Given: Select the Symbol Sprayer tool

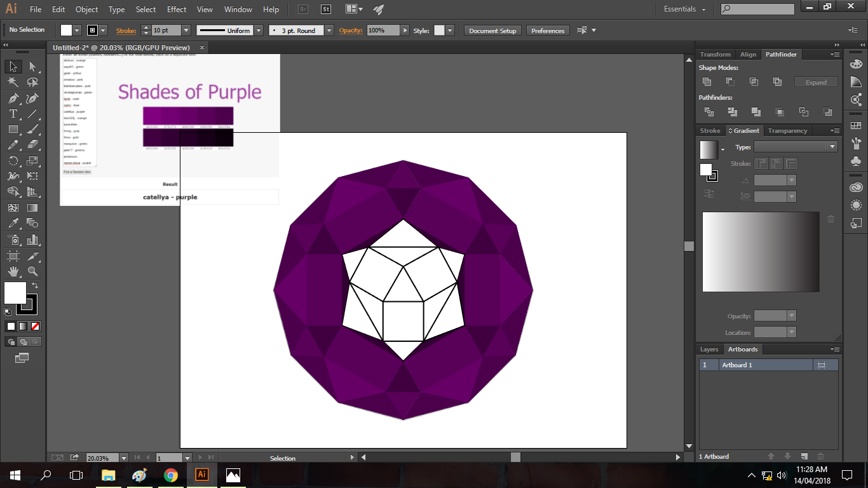Looking at the screenshot, I should click(x=13, y=240).
